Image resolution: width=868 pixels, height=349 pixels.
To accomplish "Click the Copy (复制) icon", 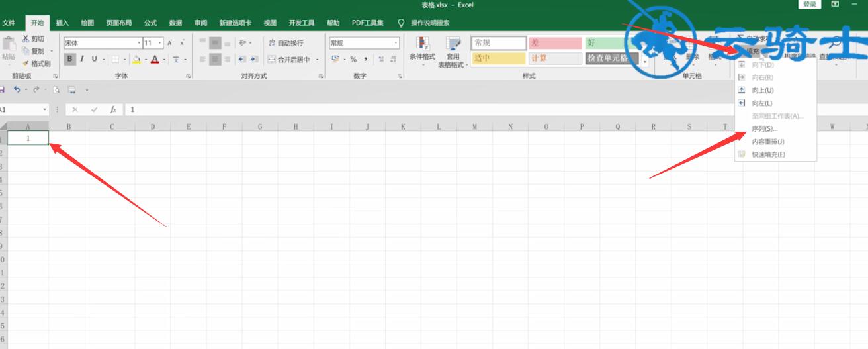I will (26, 51).
